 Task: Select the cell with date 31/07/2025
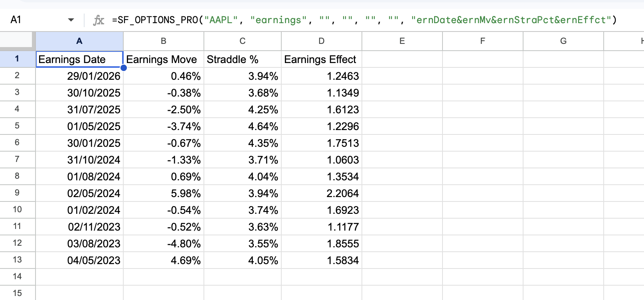click(x=79, y=109)
